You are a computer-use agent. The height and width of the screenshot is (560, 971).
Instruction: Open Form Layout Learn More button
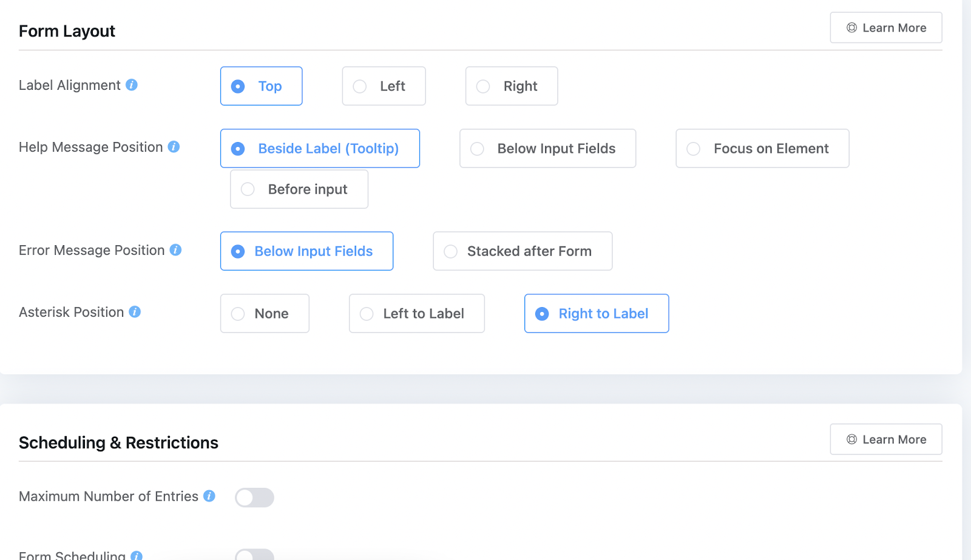tap(885, 28)
